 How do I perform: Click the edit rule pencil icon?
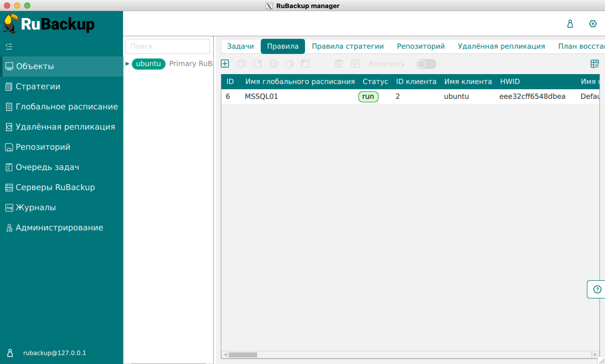coord(257,64)
